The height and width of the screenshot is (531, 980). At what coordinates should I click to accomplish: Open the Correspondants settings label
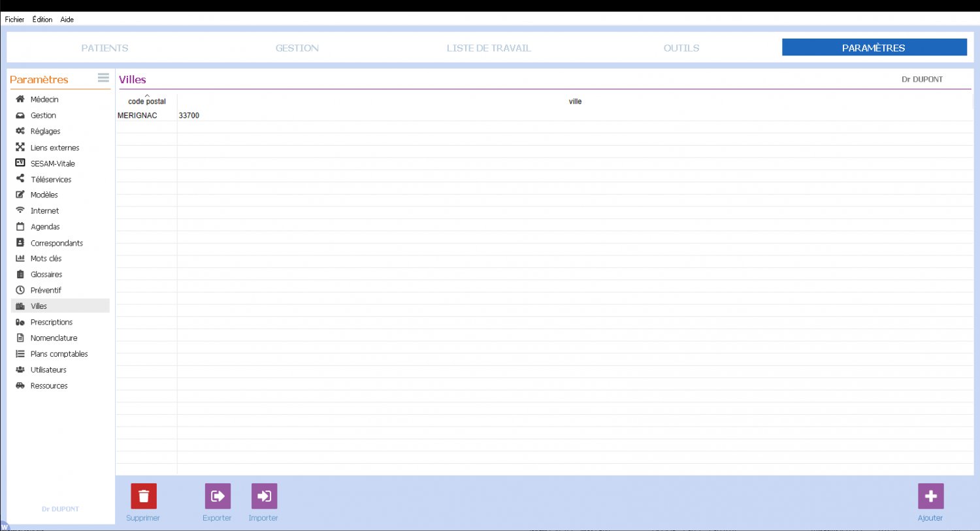pos(57,243)
